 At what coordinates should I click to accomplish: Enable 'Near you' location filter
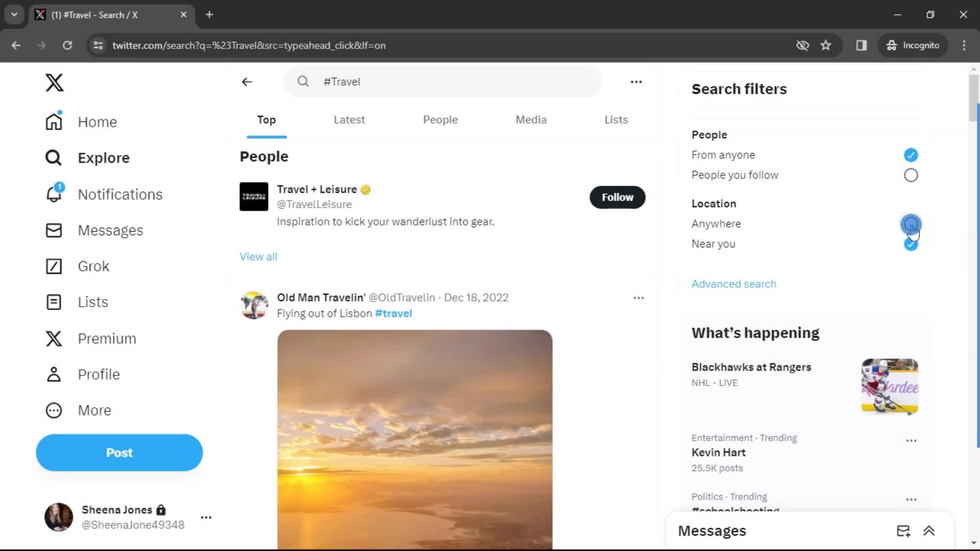pyautogui.click(x=911, y=243)
